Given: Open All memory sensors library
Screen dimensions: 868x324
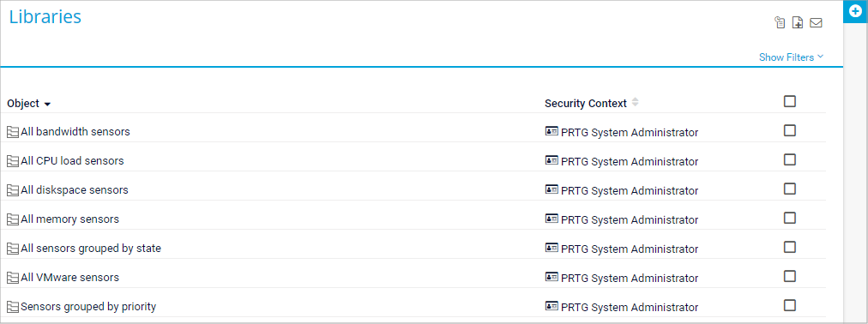Looking at the screenshot, I should click(69, 219).
